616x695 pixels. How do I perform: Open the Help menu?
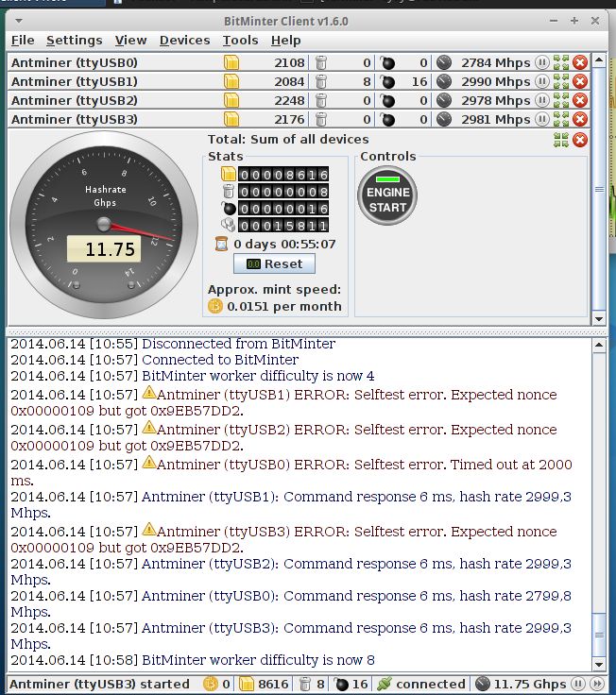(x=285, y=41)
